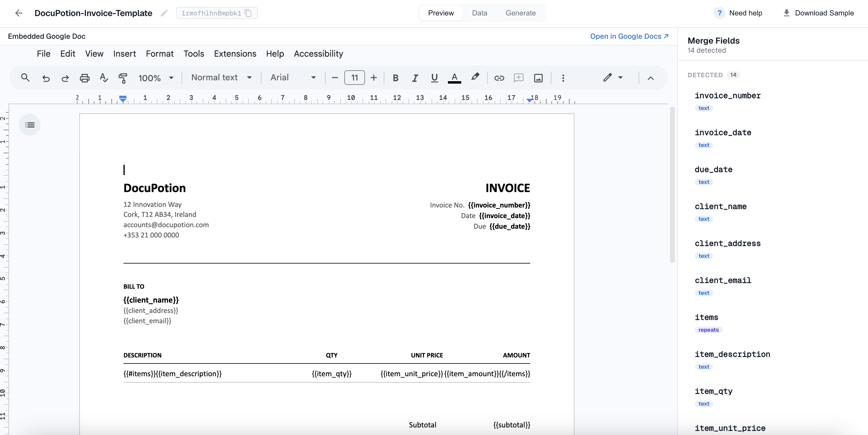
Task: Insert a link
Action: 499,78
